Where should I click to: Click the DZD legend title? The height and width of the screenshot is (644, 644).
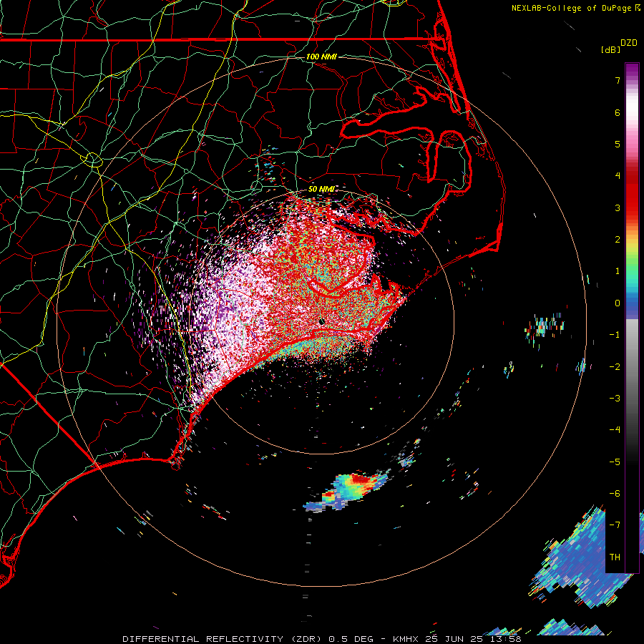point(629,43)
